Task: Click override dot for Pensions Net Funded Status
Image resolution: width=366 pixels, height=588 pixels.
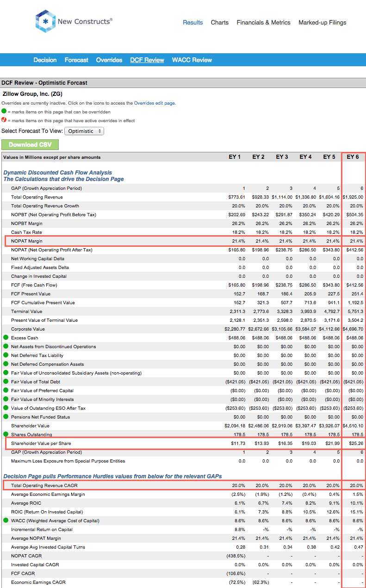Action: 6,417
